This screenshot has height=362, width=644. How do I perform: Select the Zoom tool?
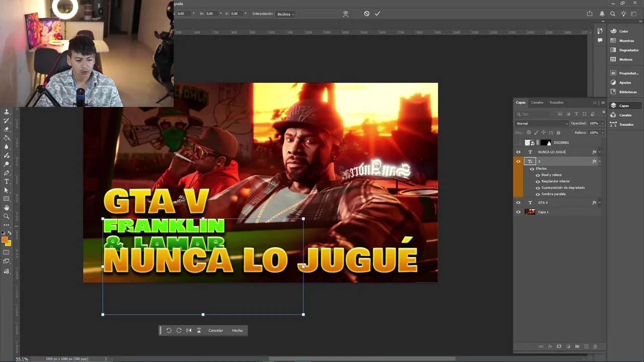click(x=7, y=216)
